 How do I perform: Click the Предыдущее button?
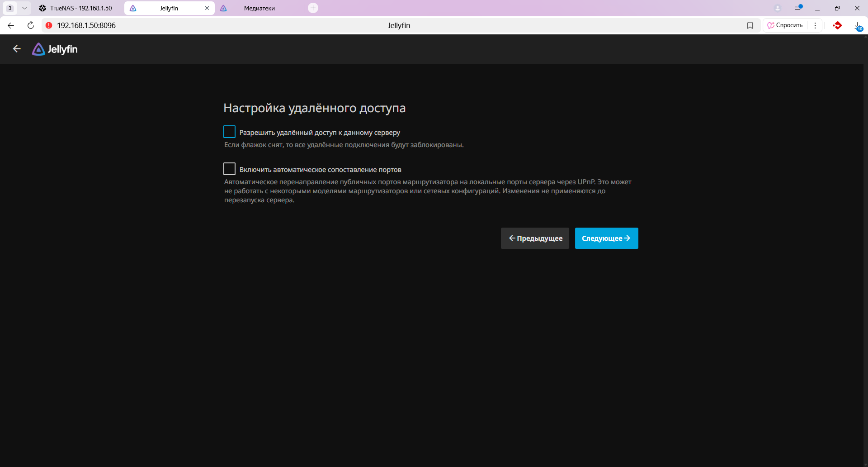[x=535, y=238]
